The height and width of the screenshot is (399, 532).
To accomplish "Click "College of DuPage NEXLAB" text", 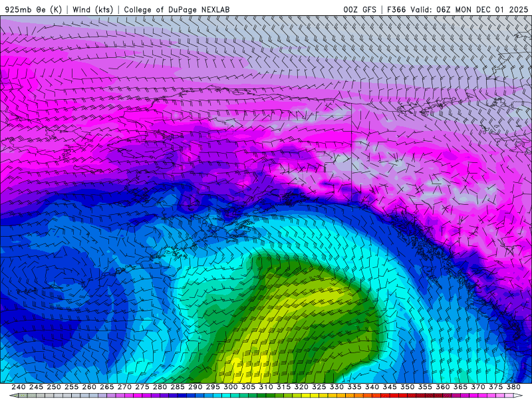I will coord(178,9).
